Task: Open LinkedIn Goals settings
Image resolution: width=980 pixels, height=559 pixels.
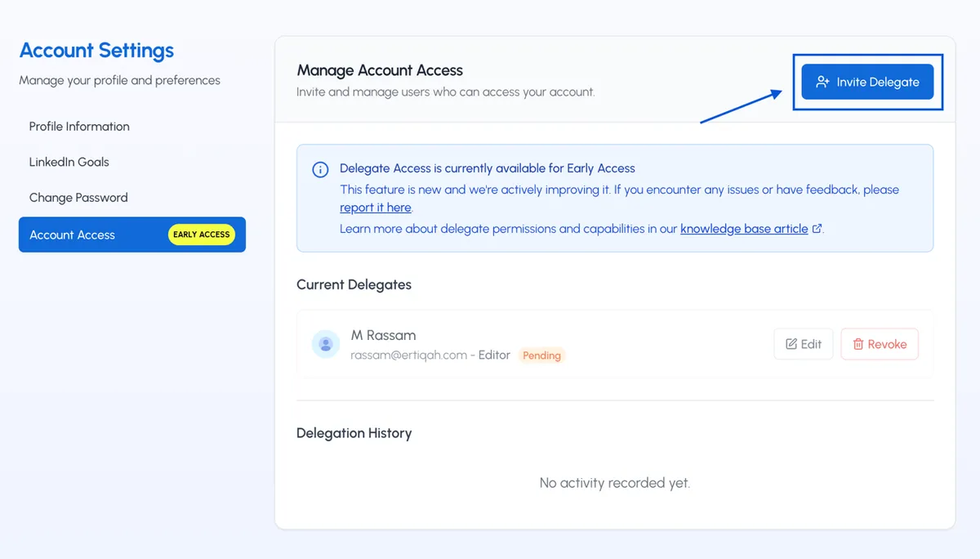Action: click(69, 162)
